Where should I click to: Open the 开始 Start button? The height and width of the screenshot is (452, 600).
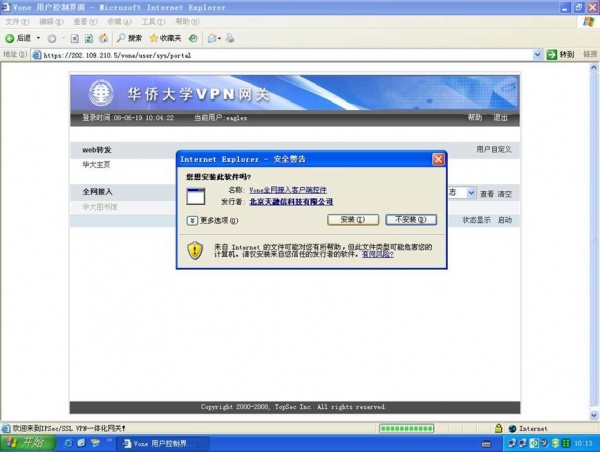[x=27, y=443]
